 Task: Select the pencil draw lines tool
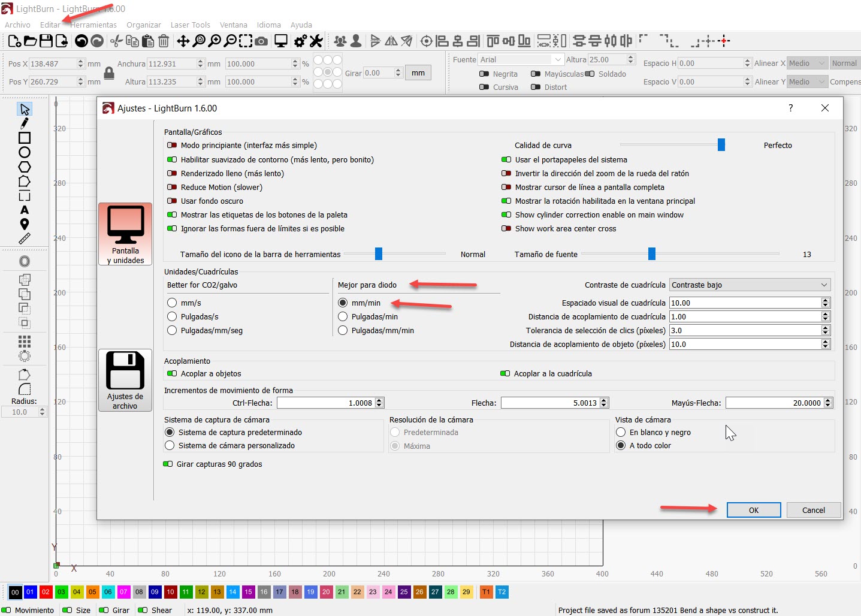tap(25, 123)
